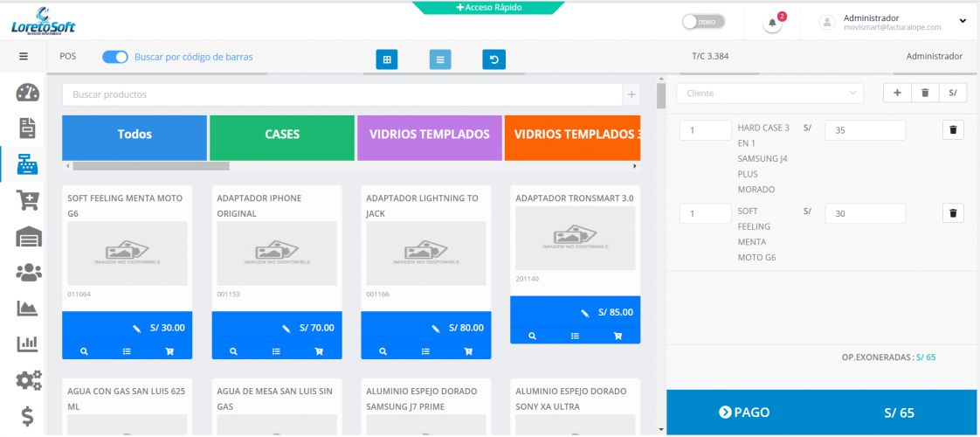Open the Cliente dropdown

tap(770, 93)
